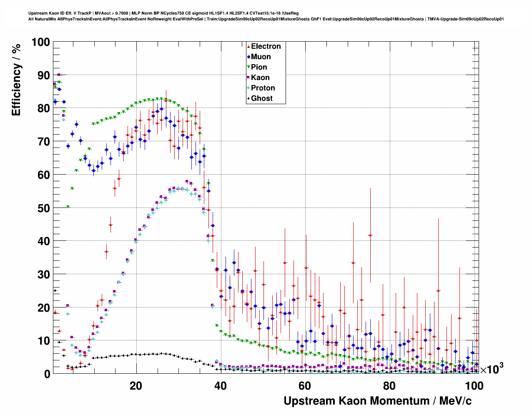Click the "Upstream Kaon Momentum / MeV/c" axis title
This screenshot has width=532, height=415.
(378, 401)
